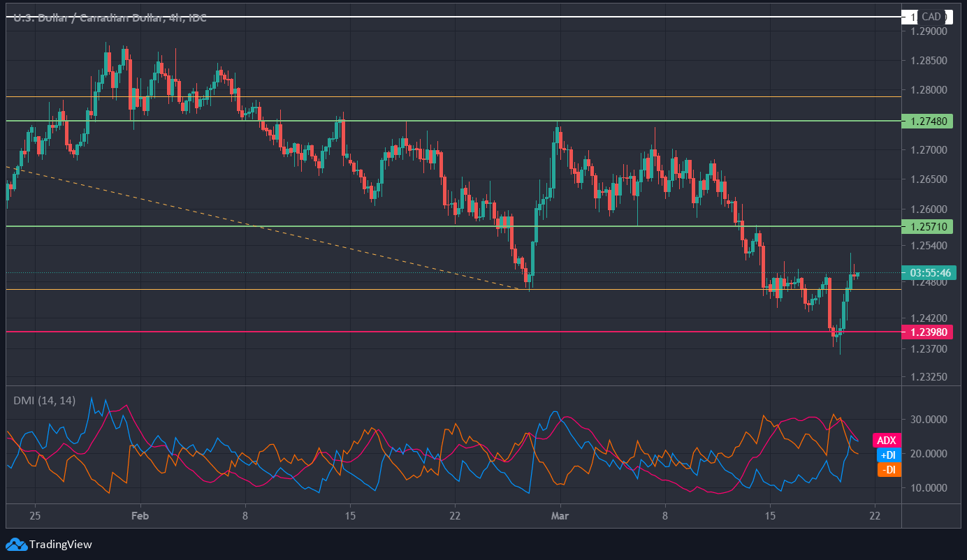The image size is (967, 560).
Task: Click 1.27000 on the price axis
Action: (929, 150)
